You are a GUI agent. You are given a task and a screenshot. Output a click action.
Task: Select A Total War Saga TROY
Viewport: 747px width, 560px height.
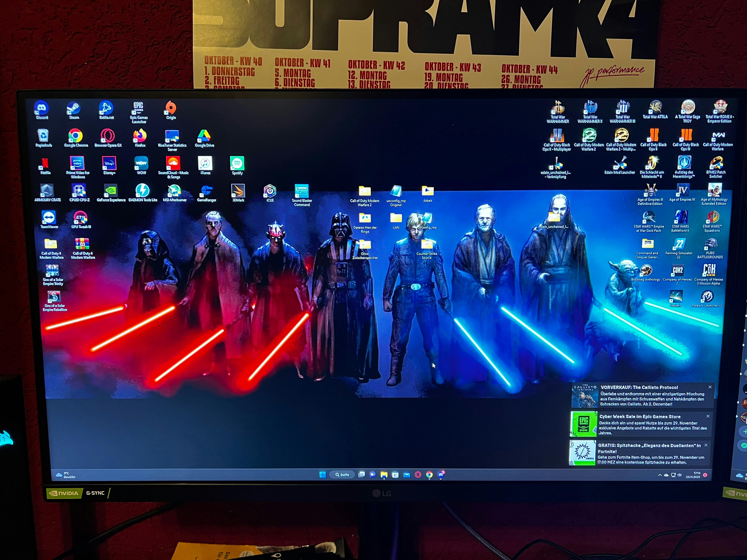pyautogui.click(x=688, y=112)
